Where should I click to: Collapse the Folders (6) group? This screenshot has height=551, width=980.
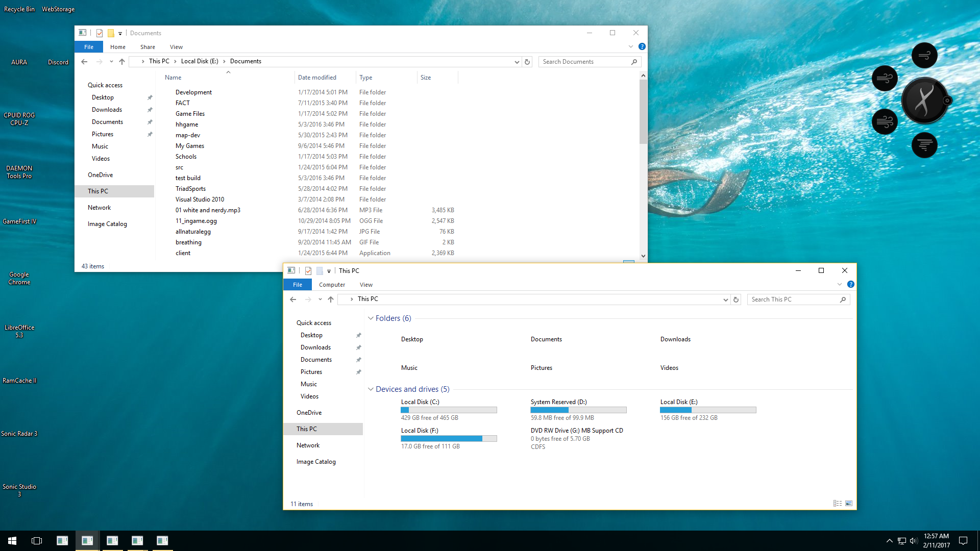click(x=371, y=318)
